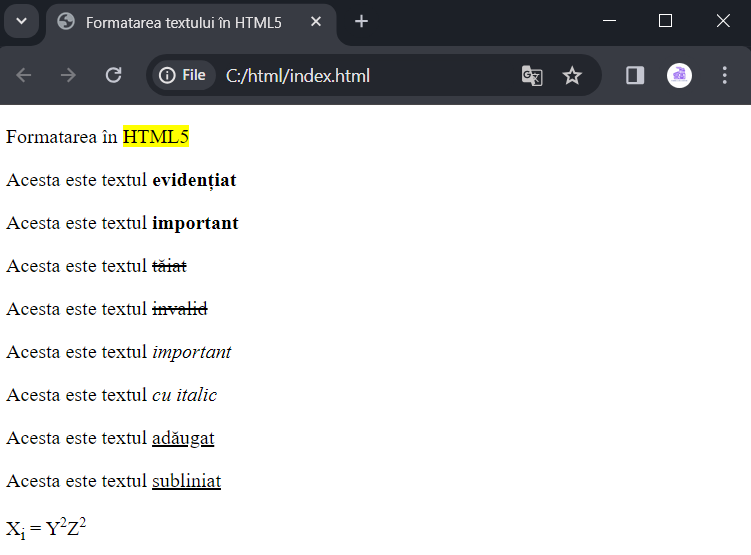
Task: Open the tab search dropdown arrow
Action: [22, 21]
